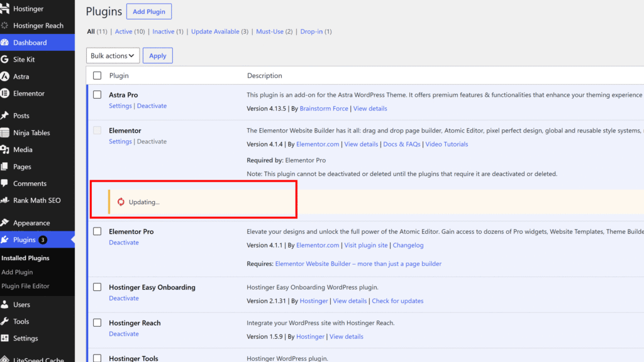Click the LiteSpeed Cache icon
Image resolution: width=644 pixels, height=362 pixels.
click(4, 358)
